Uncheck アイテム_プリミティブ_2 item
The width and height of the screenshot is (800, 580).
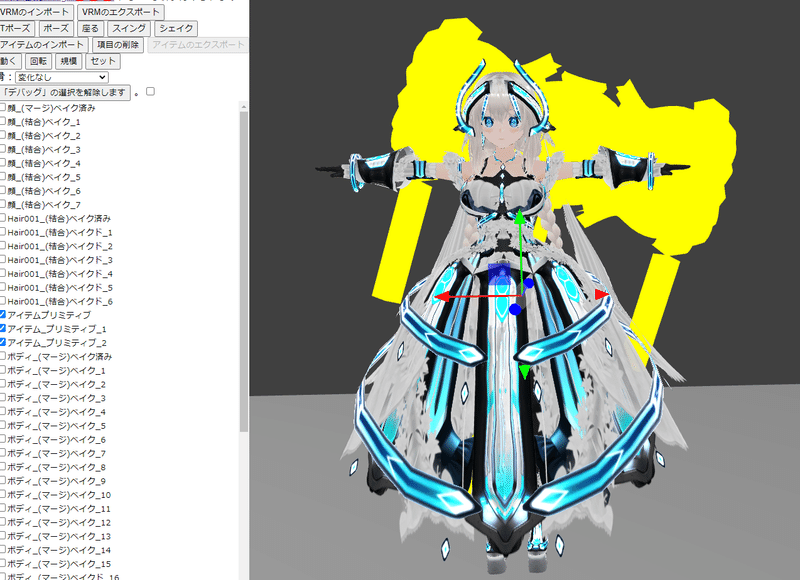click(x=3, y=342)
